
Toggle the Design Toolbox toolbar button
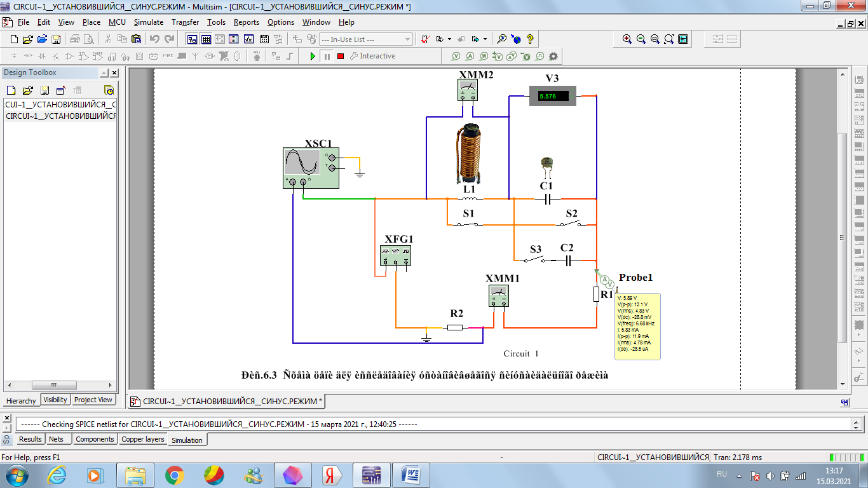[192, 39]
